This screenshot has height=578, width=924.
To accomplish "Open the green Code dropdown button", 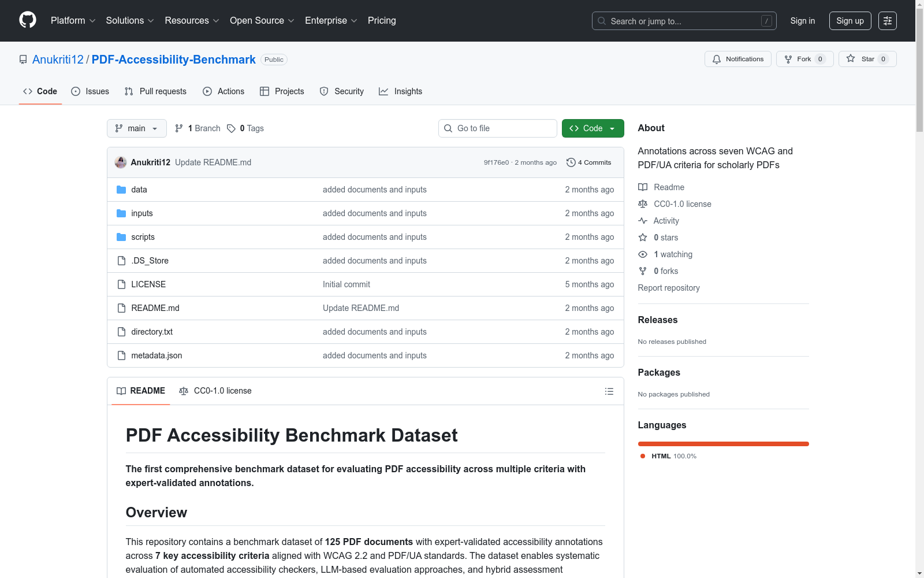I will [593, 128].
